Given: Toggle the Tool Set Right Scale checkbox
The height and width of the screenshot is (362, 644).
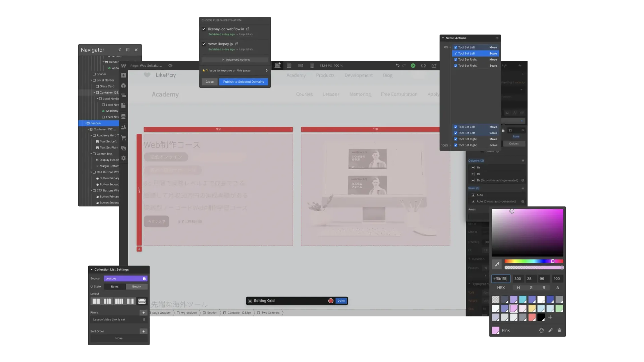Looking at the screenshot, I should [x=456, y=66].
